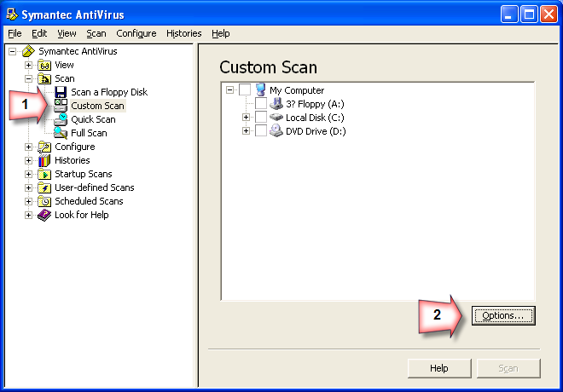
Task: Check the My Computer checkbox
Action: pyautogui.click(x=245, y=90)
